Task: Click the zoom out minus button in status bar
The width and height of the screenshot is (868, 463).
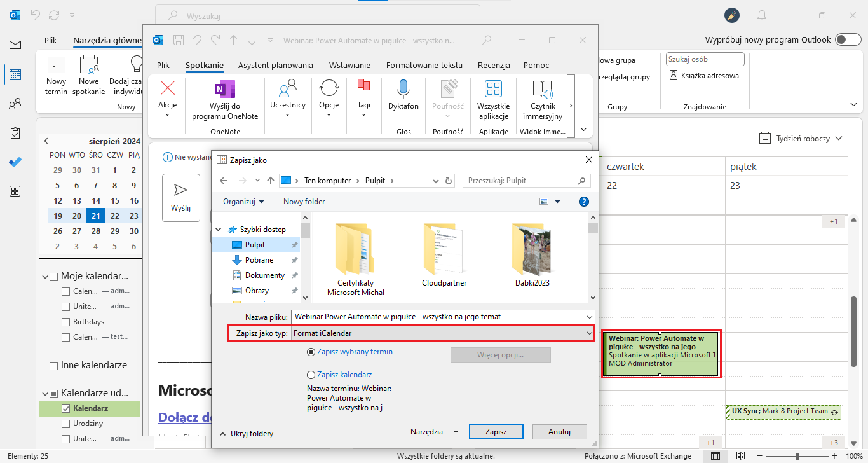Action: (759, 456)
